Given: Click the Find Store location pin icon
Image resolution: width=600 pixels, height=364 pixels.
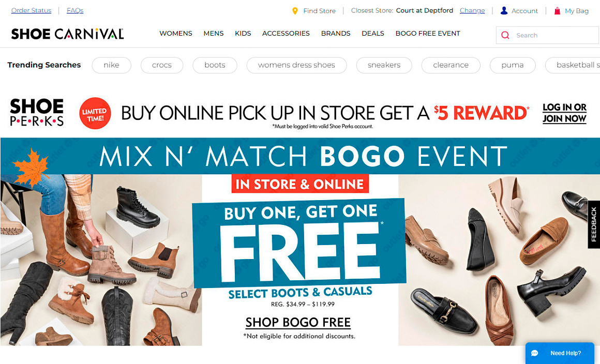Looking at the screenshot, I should click(x=295, y=11).
